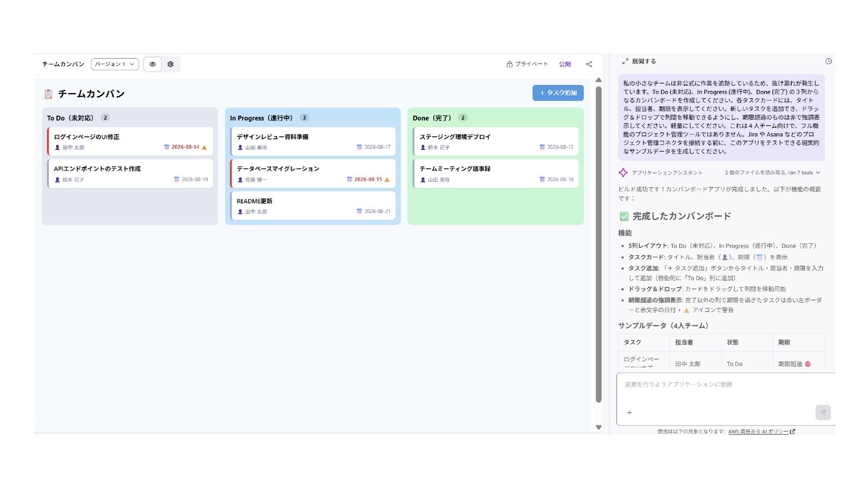Open the APIエンドポイントのテスト作成 task card
Image resolution: width=868 pixels, height=488 pixels.
[130, 174]
